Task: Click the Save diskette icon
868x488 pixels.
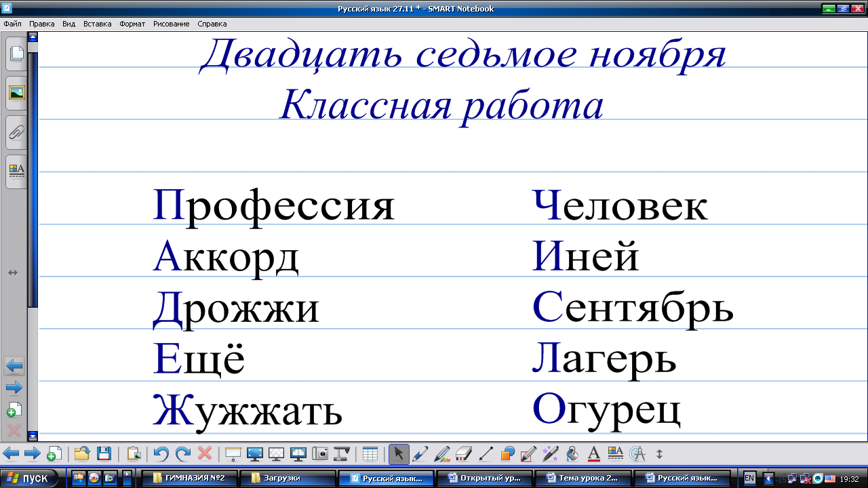Action: coord(104,453)
